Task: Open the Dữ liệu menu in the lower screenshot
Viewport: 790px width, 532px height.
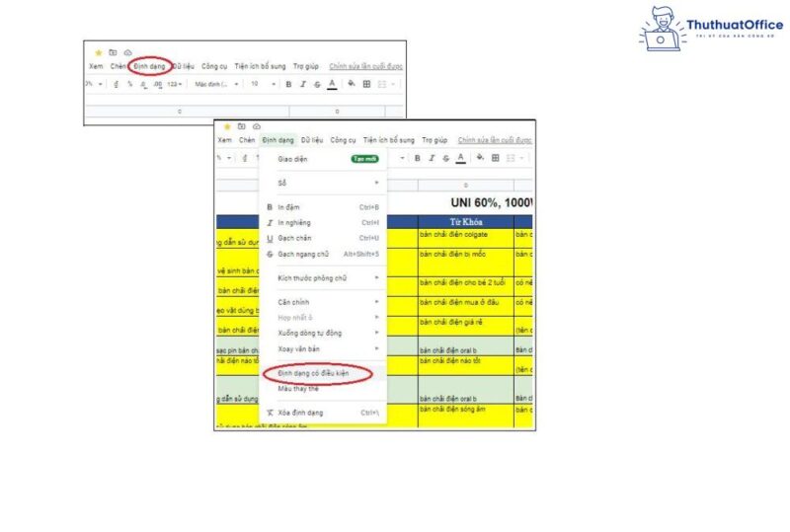Action: tap(312, 140)
